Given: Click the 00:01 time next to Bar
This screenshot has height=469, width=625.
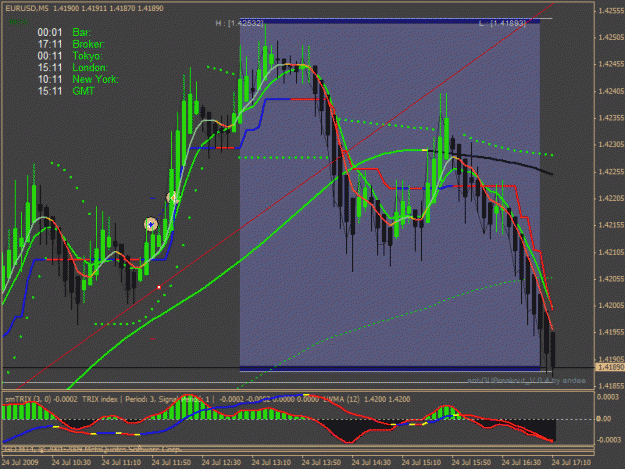Looking at the screenshot, I should 50,33.
